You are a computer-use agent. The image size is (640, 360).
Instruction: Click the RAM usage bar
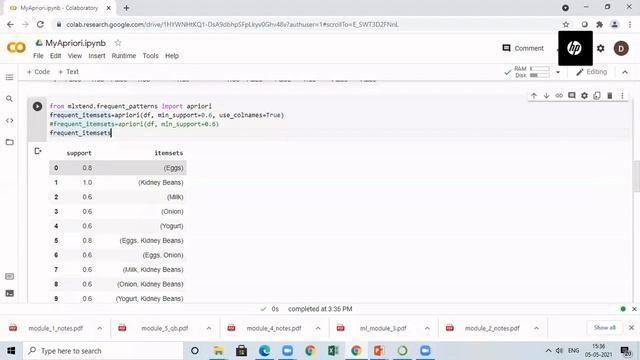[540, 69]
